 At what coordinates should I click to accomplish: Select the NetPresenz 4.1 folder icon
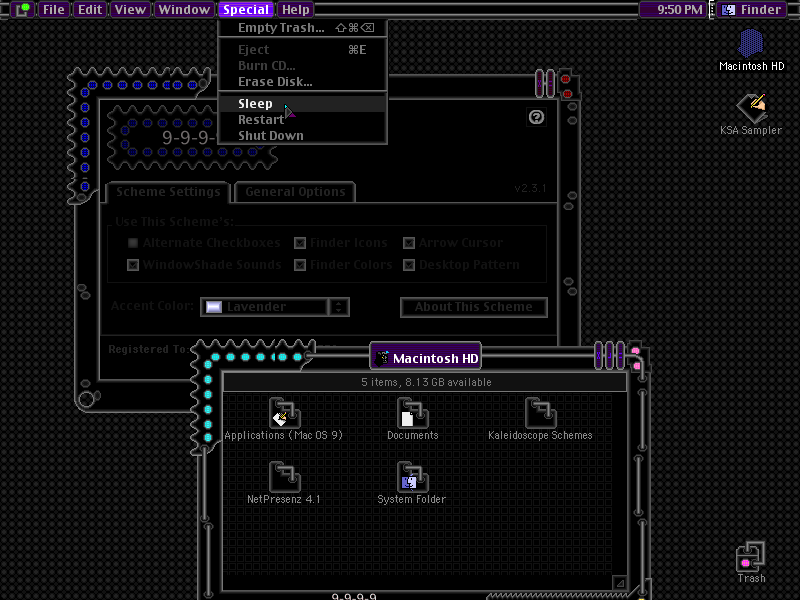point(284,477)
